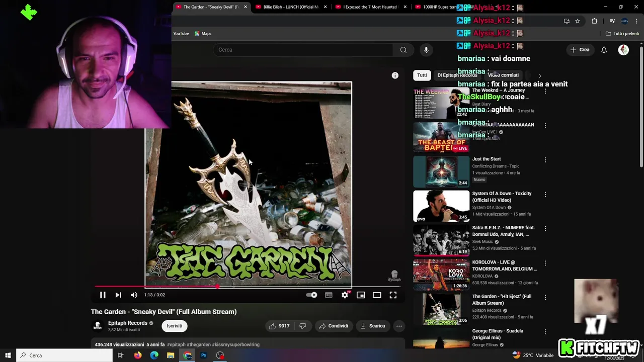
Task: Start voice search with the microphone
Action: [426, 50]
